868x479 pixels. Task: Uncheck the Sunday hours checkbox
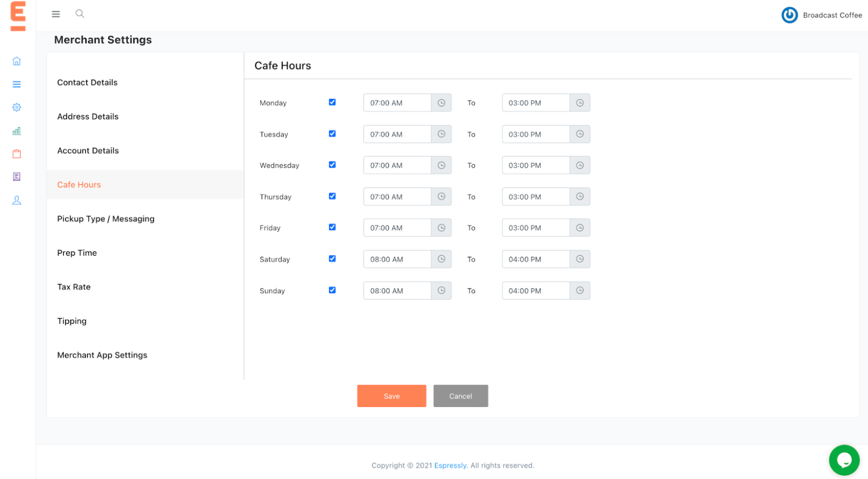(332, 290)
